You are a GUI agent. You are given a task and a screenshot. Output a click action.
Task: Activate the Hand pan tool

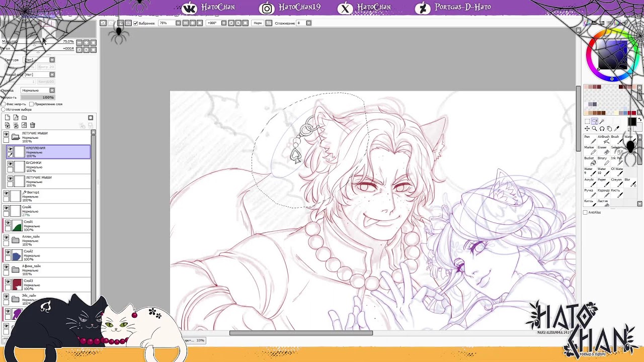tap(609, 129)
